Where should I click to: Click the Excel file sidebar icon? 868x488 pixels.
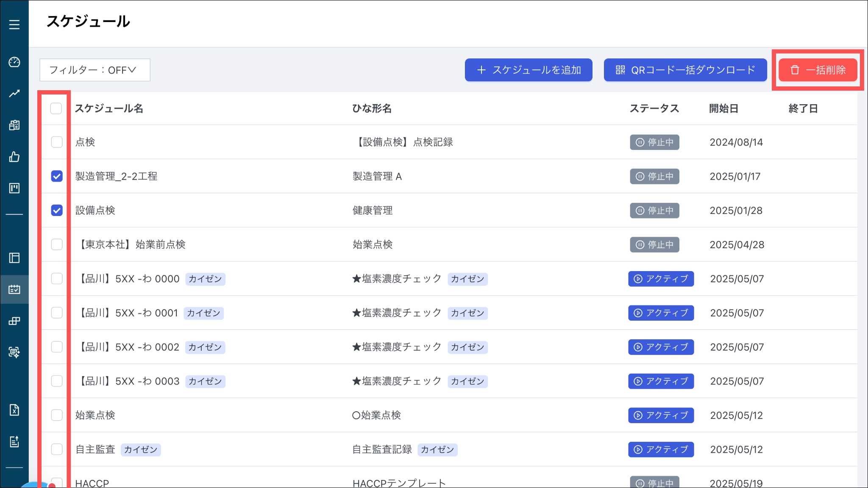click(x=14, y=410)
